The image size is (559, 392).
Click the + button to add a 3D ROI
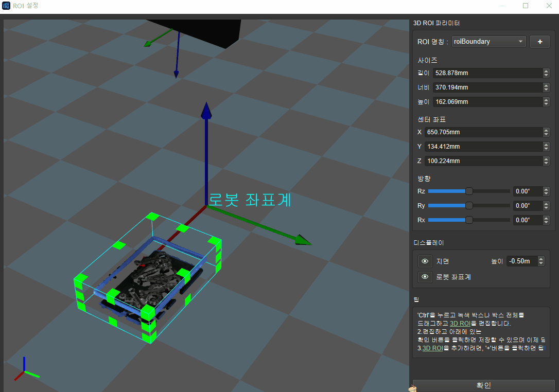pyautogui.click(x=540, y=42)
